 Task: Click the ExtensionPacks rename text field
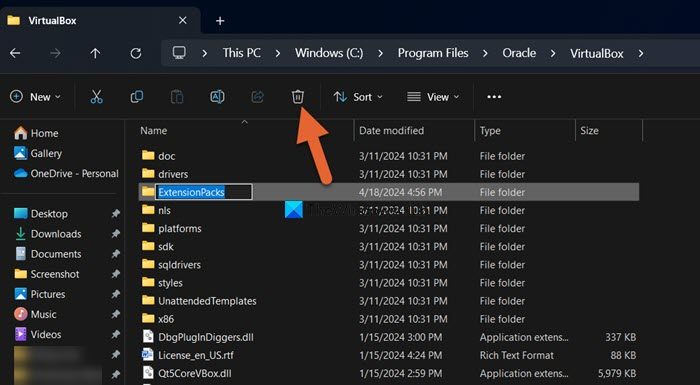[204, 192]
